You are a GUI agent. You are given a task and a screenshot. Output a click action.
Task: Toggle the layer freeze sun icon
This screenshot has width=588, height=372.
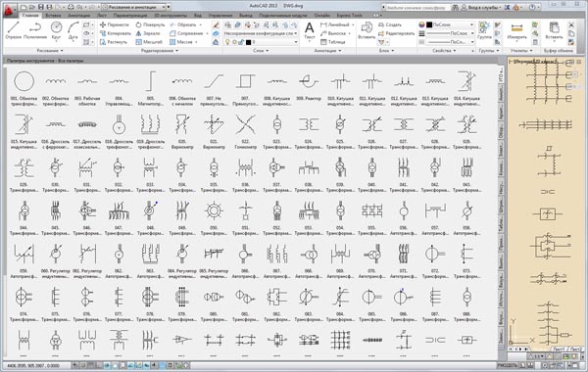coord(235,42)
